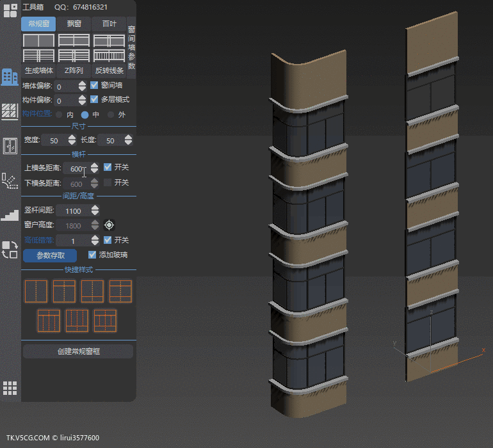The image size is (493, 448).
Task: Toggle the 窗间墙 checkbox
Action: 94,85
